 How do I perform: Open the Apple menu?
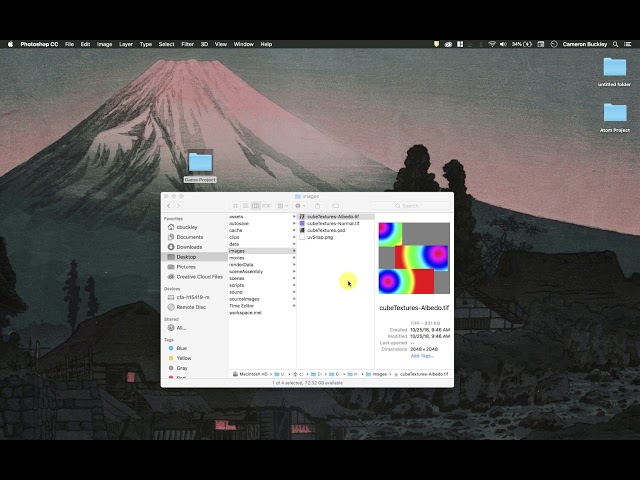click(11, 44)
